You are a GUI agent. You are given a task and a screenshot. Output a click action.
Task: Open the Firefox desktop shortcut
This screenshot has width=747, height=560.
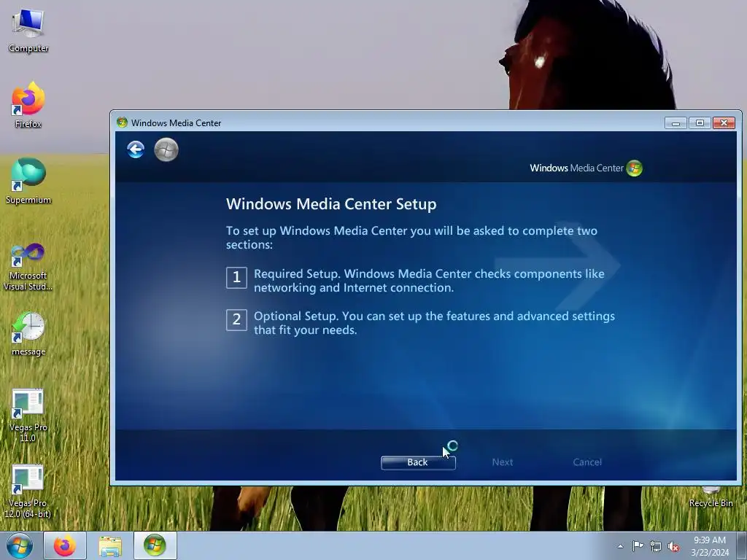tap(28, 105)
